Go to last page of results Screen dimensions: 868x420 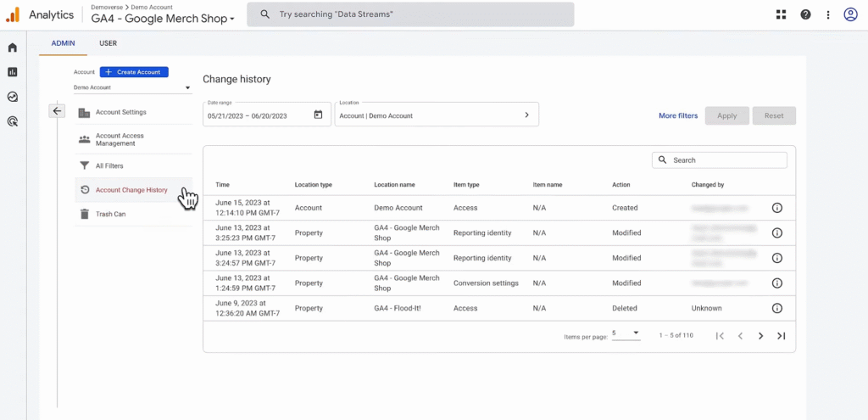pyautogui.click(x=781, y=336)
